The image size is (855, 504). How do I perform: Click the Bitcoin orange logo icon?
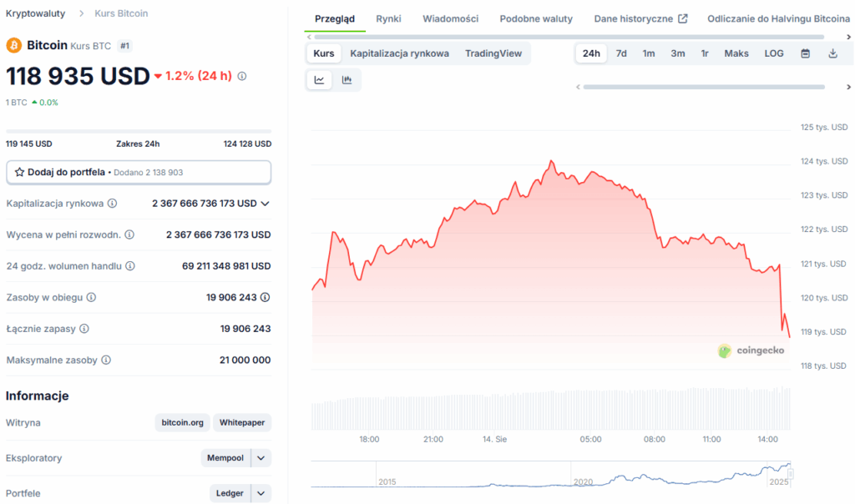click(x=13, y=45)
